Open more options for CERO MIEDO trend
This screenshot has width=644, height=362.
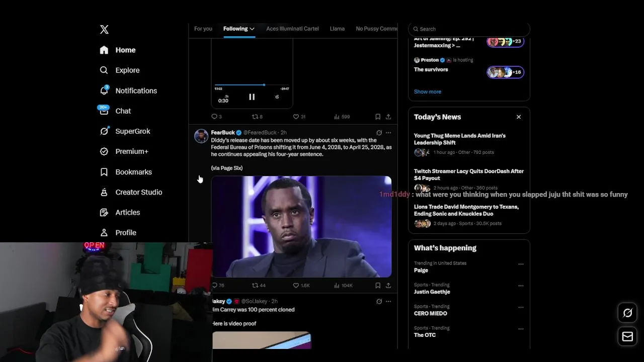[521, 307]
